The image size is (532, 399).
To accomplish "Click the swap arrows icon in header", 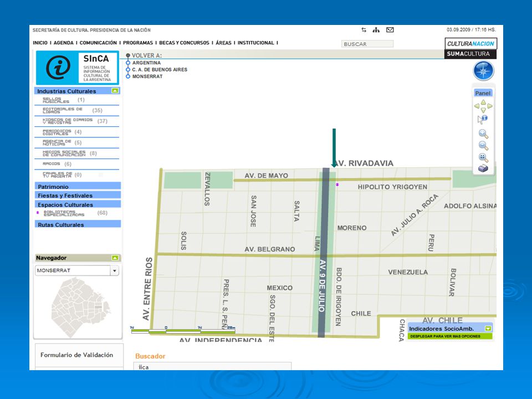I will tap(364, 30).
